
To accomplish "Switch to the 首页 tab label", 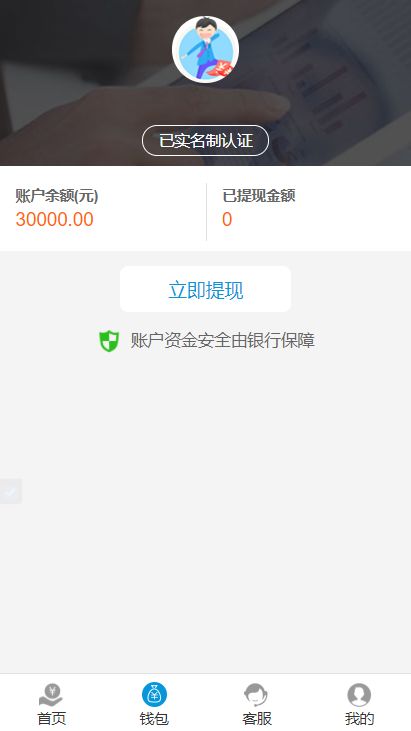I will click(51, 718).
